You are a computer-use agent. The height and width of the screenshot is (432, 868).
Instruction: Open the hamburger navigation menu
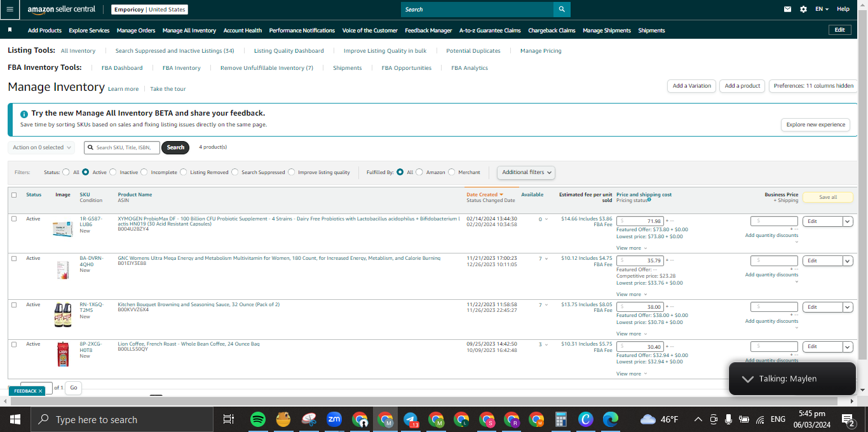[10, 10]
